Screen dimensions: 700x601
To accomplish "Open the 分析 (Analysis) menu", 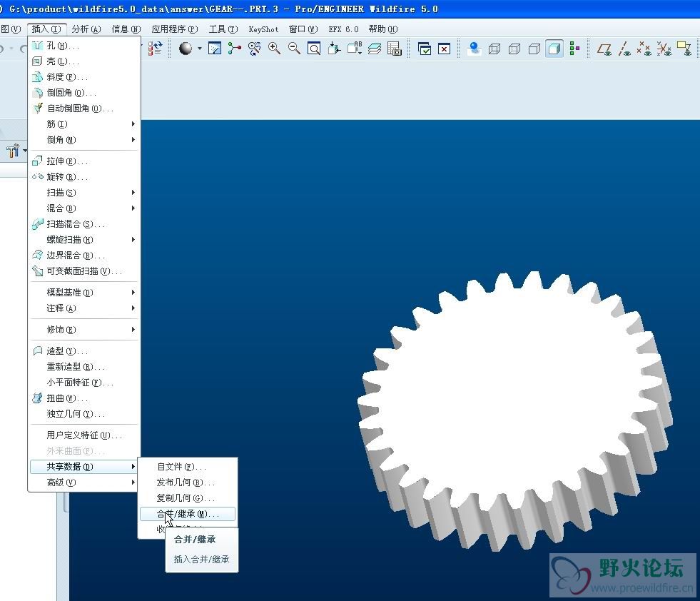I will tap(86, 29).
